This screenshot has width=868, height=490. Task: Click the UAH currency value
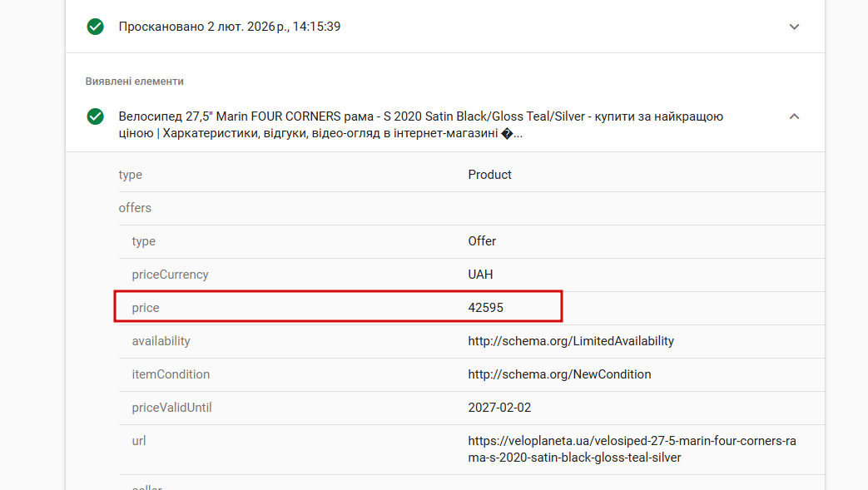480,275
